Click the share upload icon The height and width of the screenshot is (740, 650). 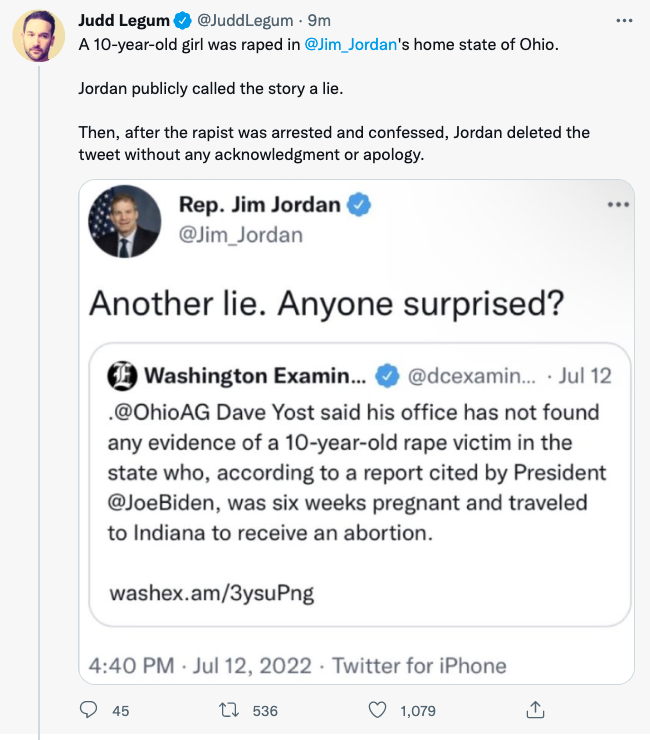[x=535, y=710]
